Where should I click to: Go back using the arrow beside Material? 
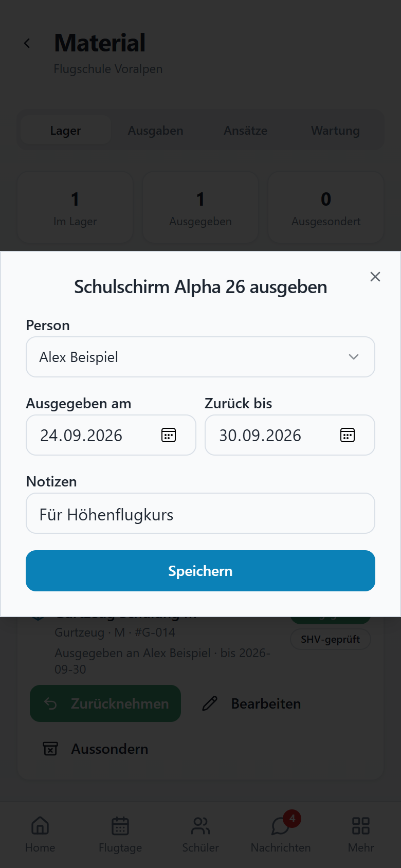tap(27, 44)
